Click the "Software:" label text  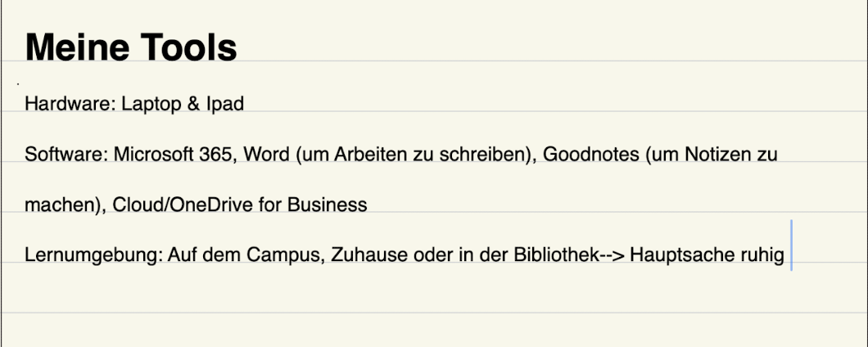tap(66, 154)
